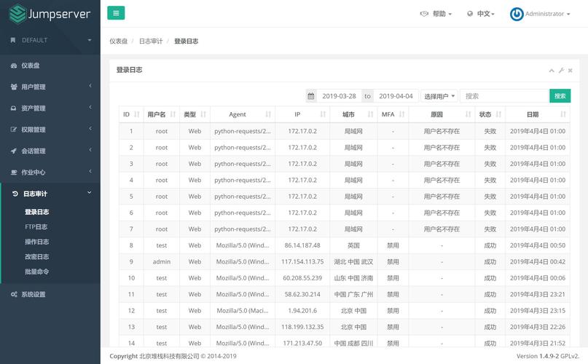Sort by the 日期 column sort icon
588x364 pixels.
[x=563, y=114]
